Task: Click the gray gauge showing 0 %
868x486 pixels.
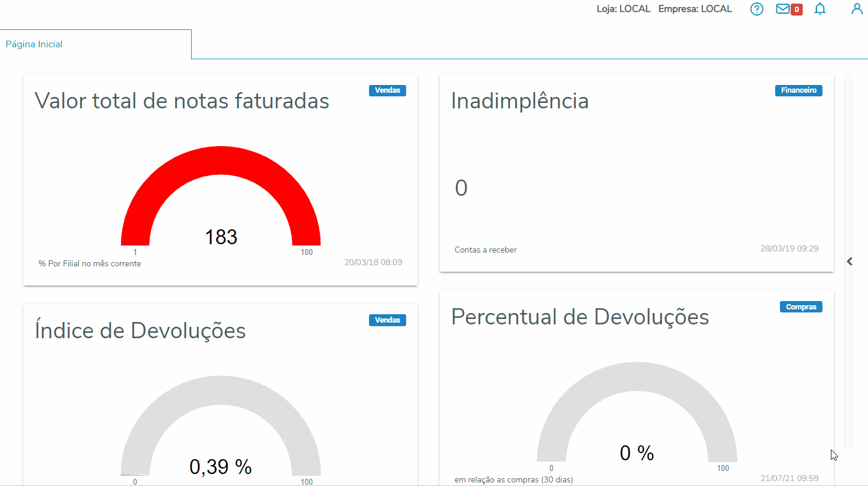Action: pyautogui.click(x=637, y=412)
